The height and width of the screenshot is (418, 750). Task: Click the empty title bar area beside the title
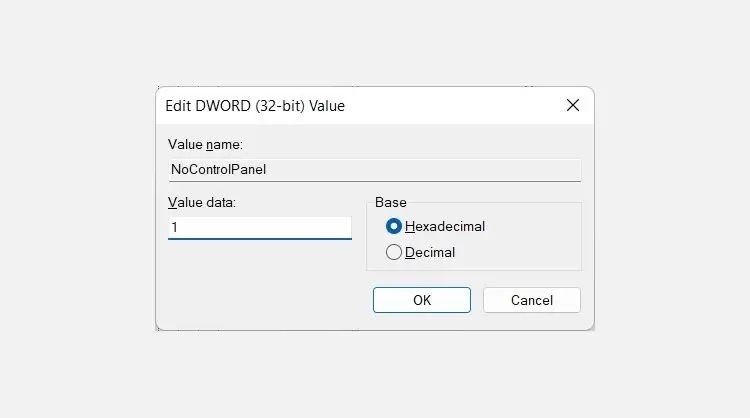pyautogui.click(x=452, y=105)
